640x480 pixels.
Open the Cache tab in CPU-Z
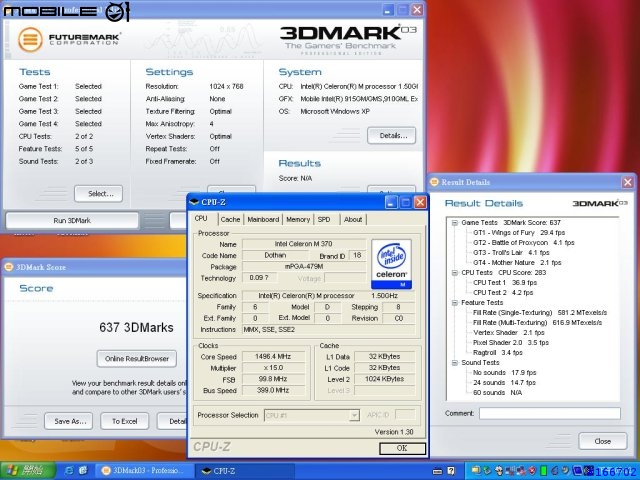[230, 219]
